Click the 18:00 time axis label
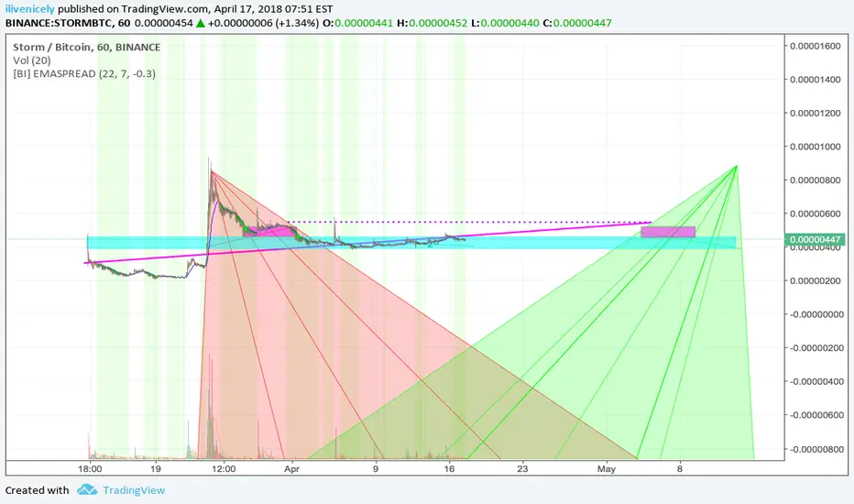This screenshot has height=504, width=854. 90,468
